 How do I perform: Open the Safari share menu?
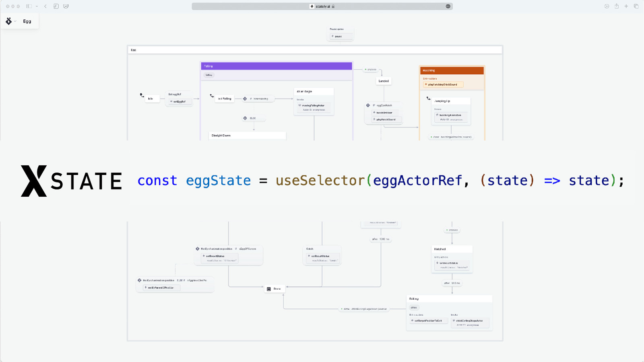tap(617, 6)
